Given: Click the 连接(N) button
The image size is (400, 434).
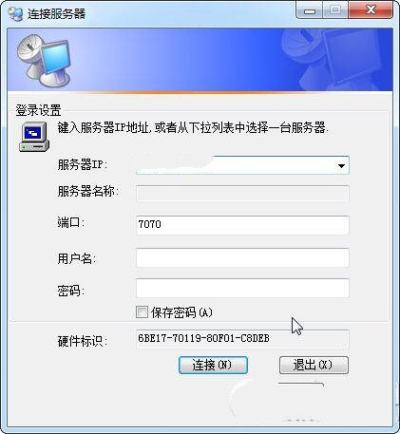Looking at the screenshot, I should pos(213,365).
